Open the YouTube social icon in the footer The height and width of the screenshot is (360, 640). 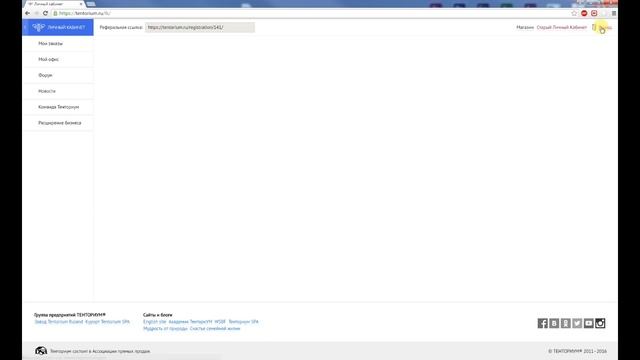click(x=589, y=323)
